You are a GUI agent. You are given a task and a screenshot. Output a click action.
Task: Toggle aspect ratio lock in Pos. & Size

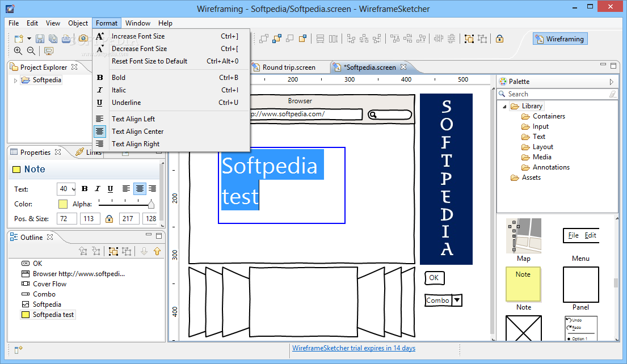[x=109, y=218]
